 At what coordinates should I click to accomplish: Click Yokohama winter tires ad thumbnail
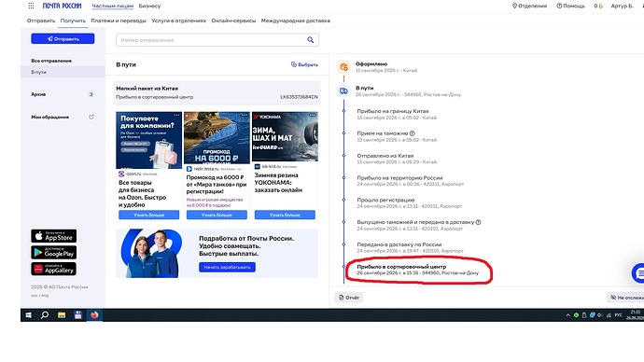click(x=285, y=136)
